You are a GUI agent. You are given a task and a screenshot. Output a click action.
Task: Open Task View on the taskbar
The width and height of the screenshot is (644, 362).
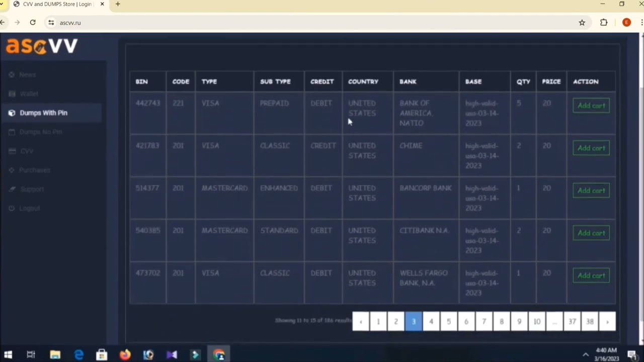pos(31,355)
